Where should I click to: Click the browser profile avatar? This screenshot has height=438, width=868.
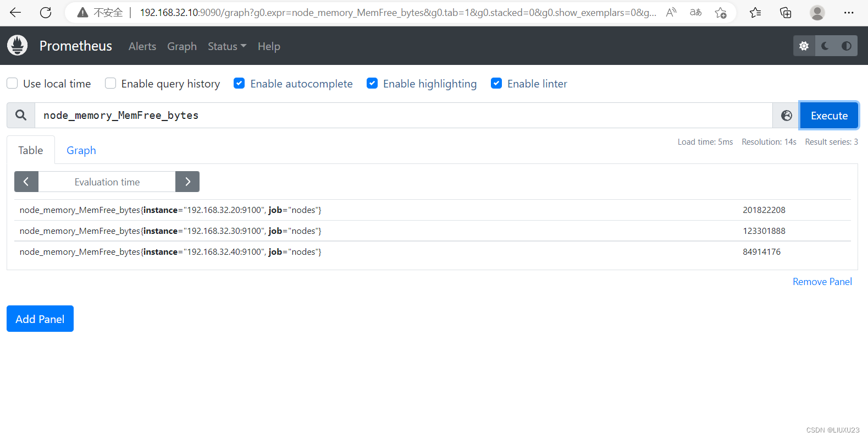click(x=817, y=12)
